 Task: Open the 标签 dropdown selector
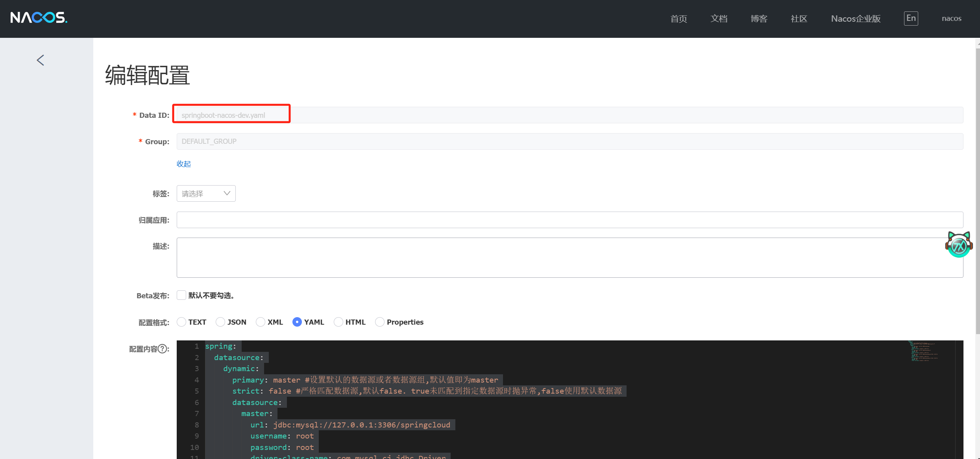(x=206, y=193)
